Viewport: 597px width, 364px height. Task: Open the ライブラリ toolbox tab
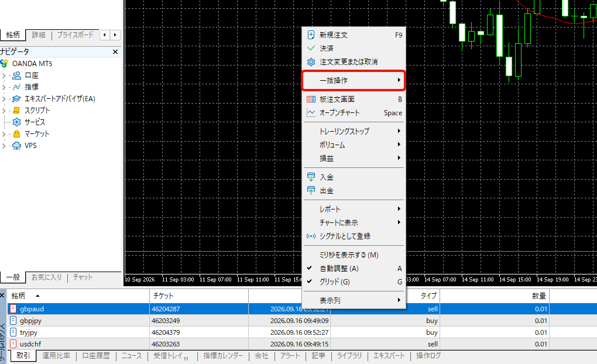pyautogui.click(x=349, y=356)
